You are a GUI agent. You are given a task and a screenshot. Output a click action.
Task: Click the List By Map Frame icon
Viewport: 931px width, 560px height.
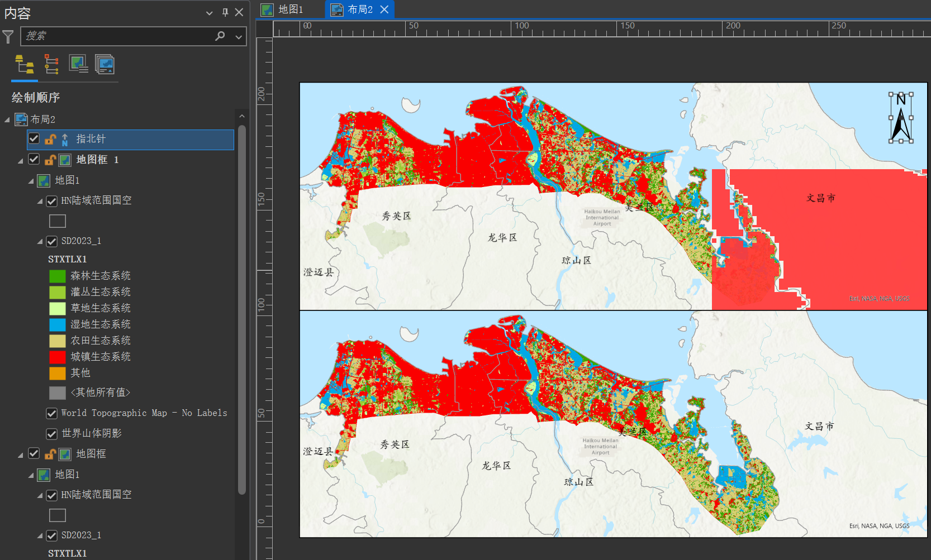(x=78, y=65)
